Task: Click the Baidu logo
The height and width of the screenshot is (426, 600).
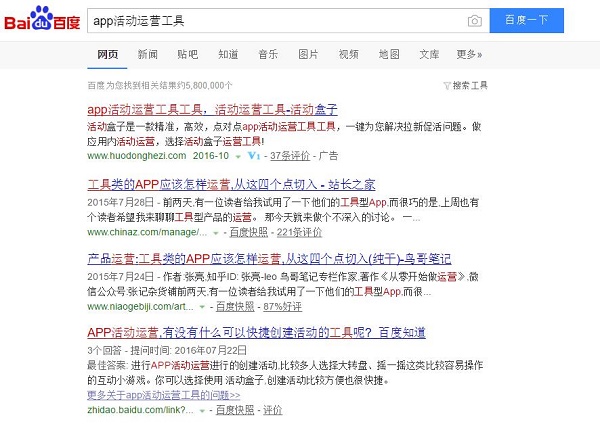Action: [x=42, y=18]
